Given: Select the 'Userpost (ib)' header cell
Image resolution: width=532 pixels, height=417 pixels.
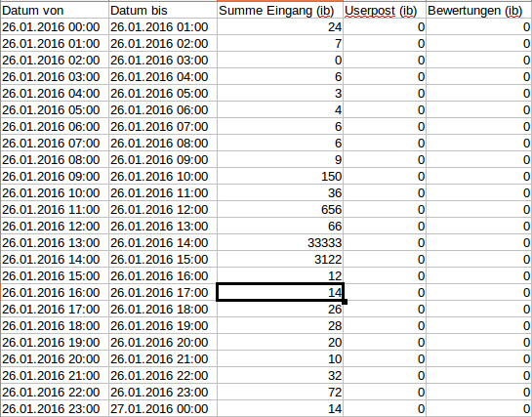Looking at the screenshot, I should pos(385,11).
